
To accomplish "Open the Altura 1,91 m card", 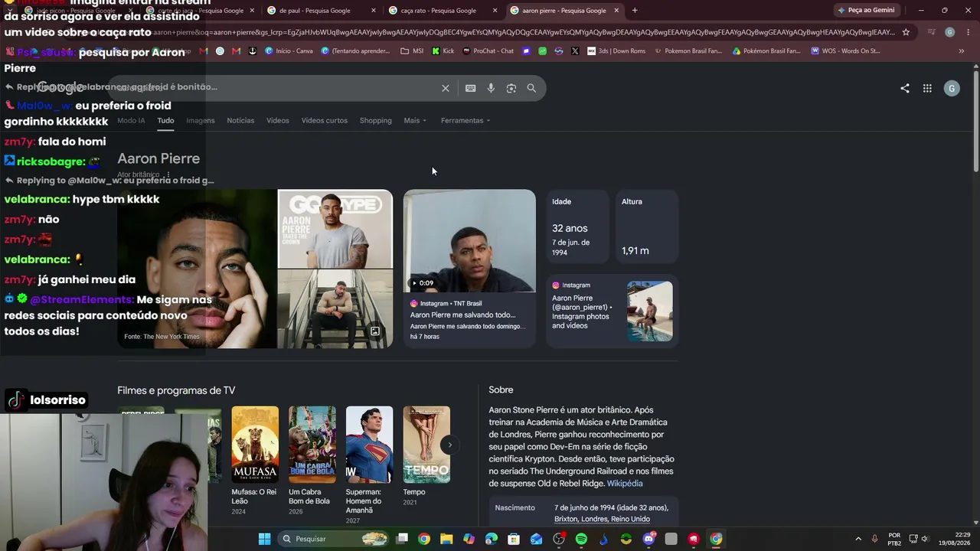I will (x=647, y=227).
